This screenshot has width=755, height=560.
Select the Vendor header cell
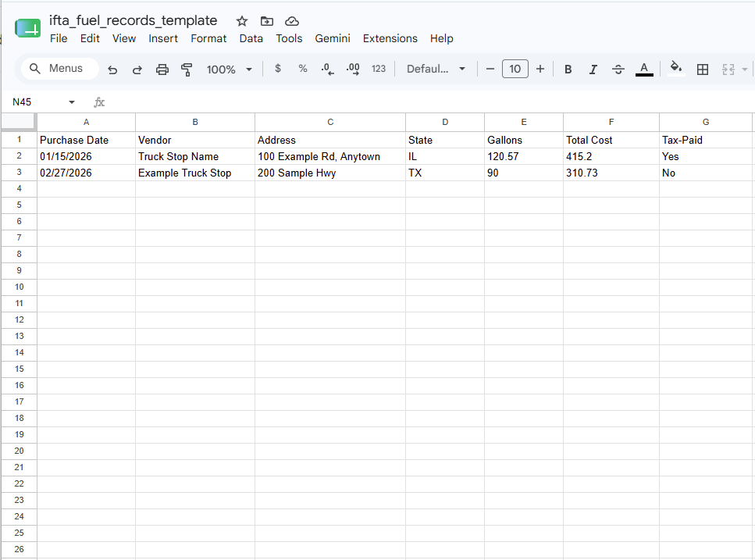coord(195,140)
